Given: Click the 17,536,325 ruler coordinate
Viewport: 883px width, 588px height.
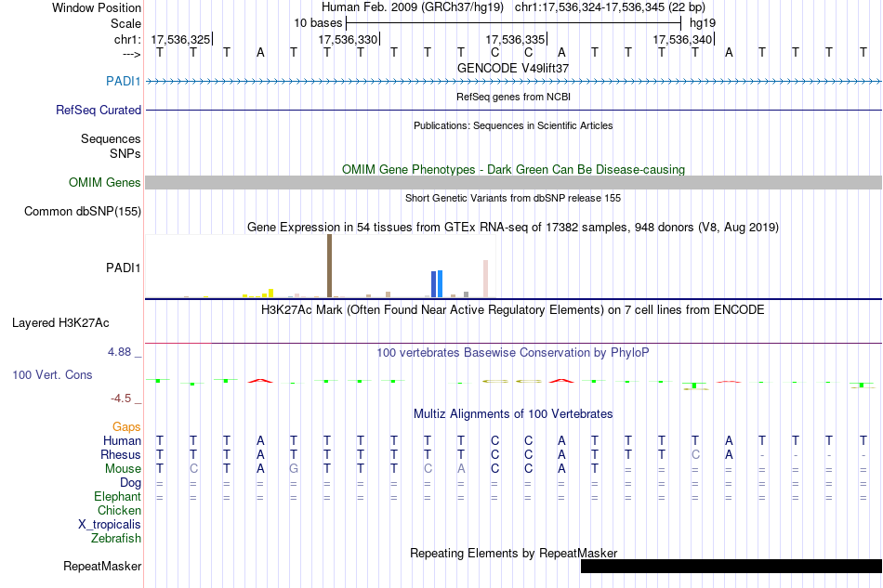Looking at the screenshot, I should coord(180,39).
